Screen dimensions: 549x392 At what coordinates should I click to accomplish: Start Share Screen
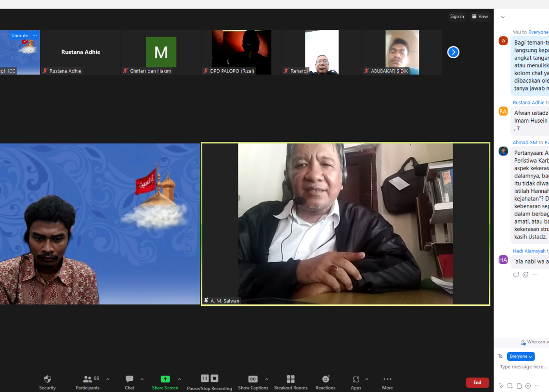(165, 382)
